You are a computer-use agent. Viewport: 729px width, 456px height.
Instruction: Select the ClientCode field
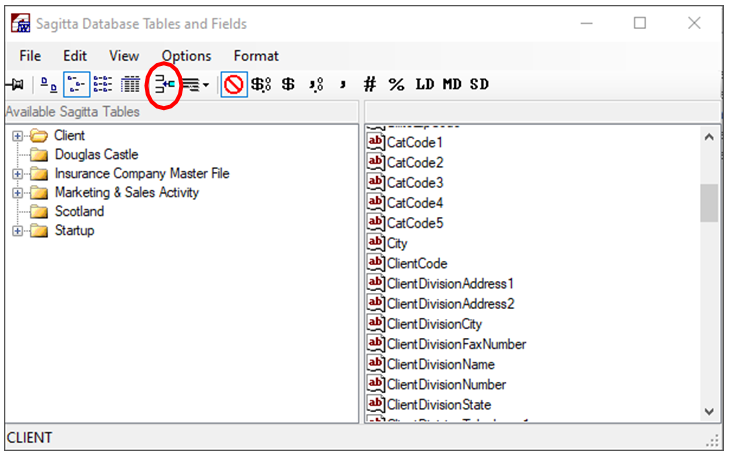tap(417, 264)
